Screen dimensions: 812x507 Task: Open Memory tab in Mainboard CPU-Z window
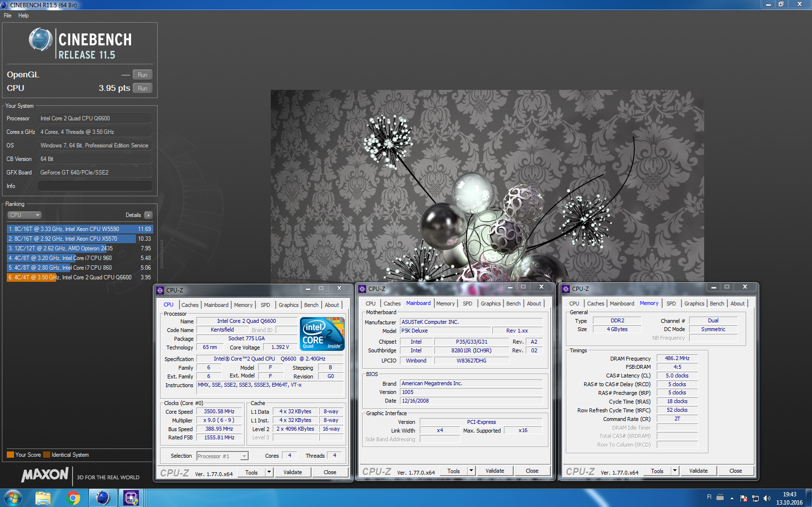pos(445,304)
